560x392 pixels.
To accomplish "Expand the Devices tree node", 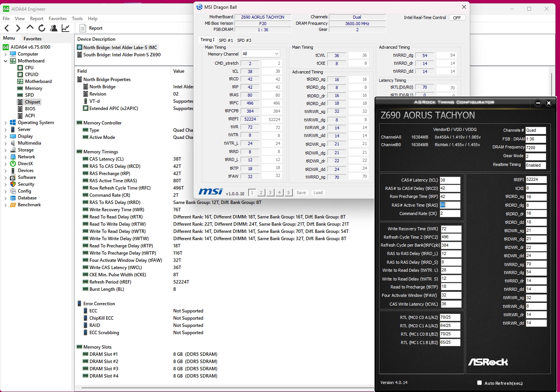I will (x=6, y=171).
